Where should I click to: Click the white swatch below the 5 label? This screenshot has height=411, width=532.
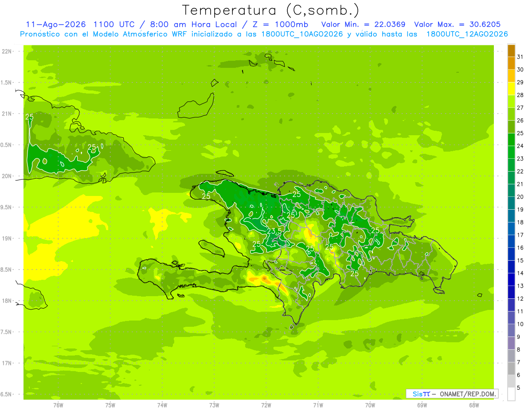tap(511, 394)
